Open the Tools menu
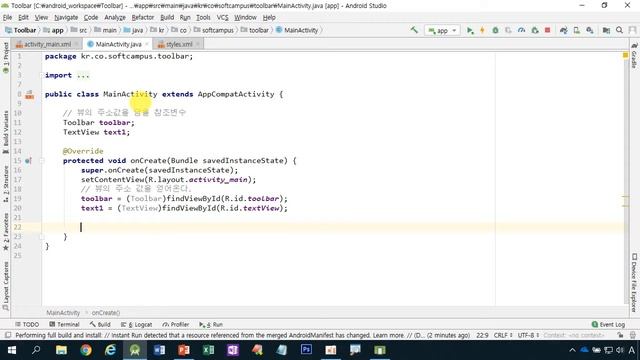The width and height of the screenshot is (640, 360). tap(203, 18)
